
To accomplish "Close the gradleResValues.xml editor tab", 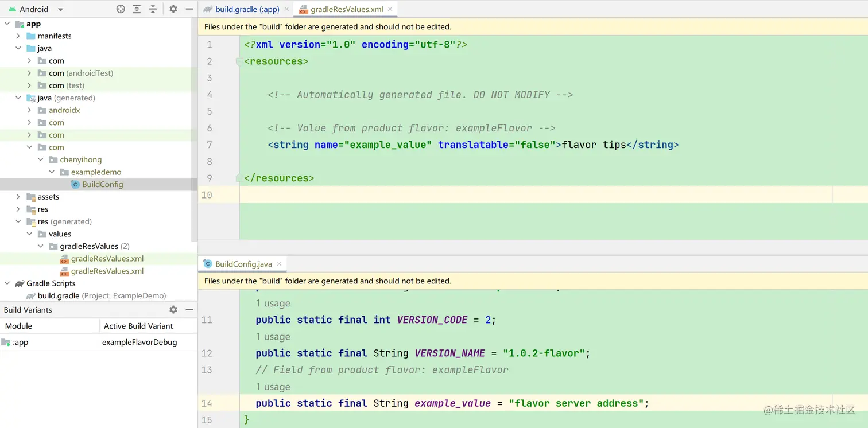I will [390, 9].
